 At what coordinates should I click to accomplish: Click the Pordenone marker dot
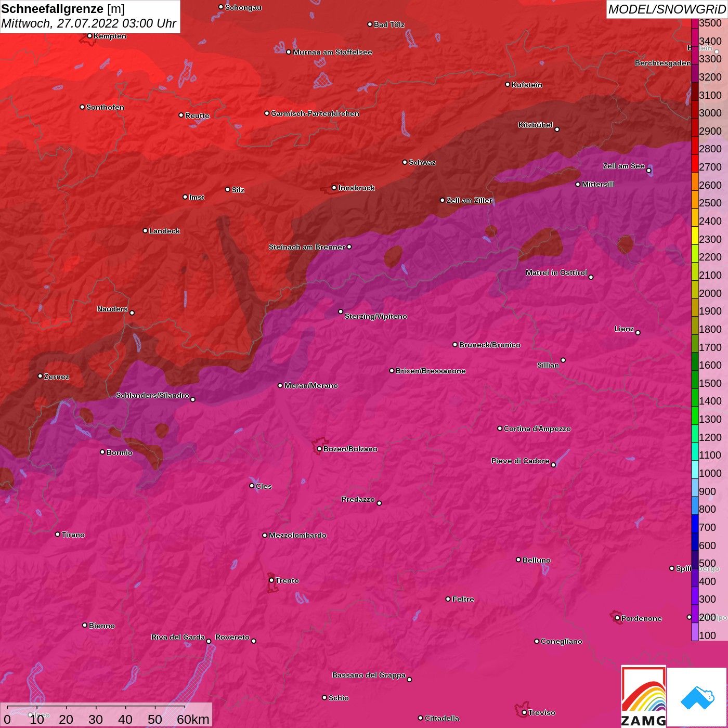click(x=617, y=618)
